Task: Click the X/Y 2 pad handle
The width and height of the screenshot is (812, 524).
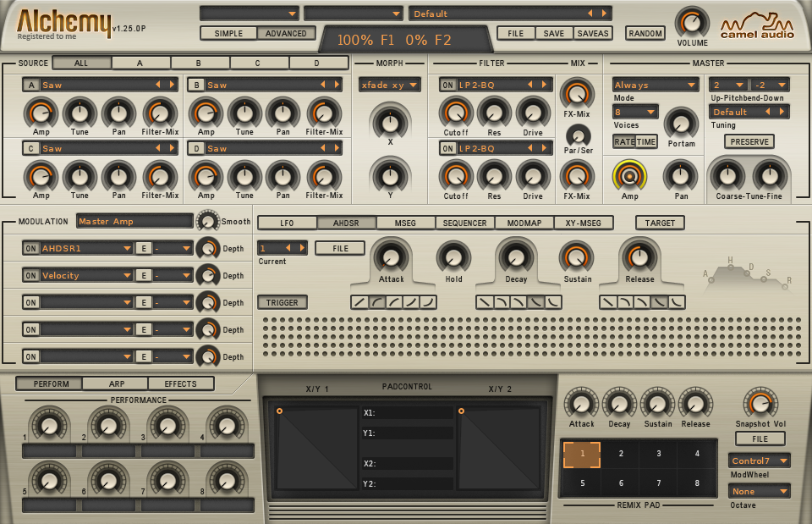Action: pyautogui.click(x=462, y=411)
